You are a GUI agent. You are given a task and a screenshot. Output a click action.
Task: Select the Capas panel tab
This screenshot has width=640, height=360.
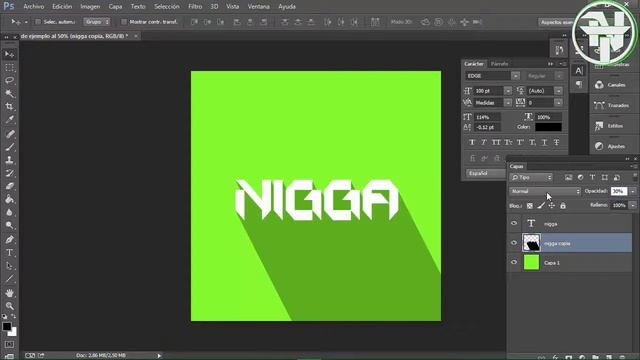(x=516, y=166)
